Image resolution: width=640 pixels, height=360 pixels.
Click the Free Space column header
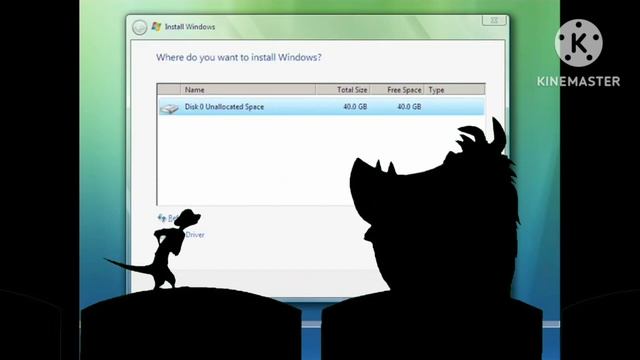[x=397, y=89]
